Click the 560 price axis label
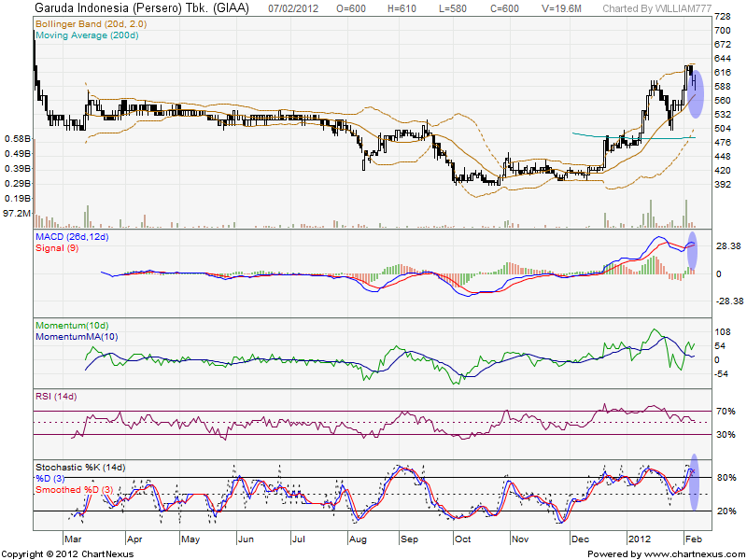Viewport: 747px width, 560px height. (722, 101)
